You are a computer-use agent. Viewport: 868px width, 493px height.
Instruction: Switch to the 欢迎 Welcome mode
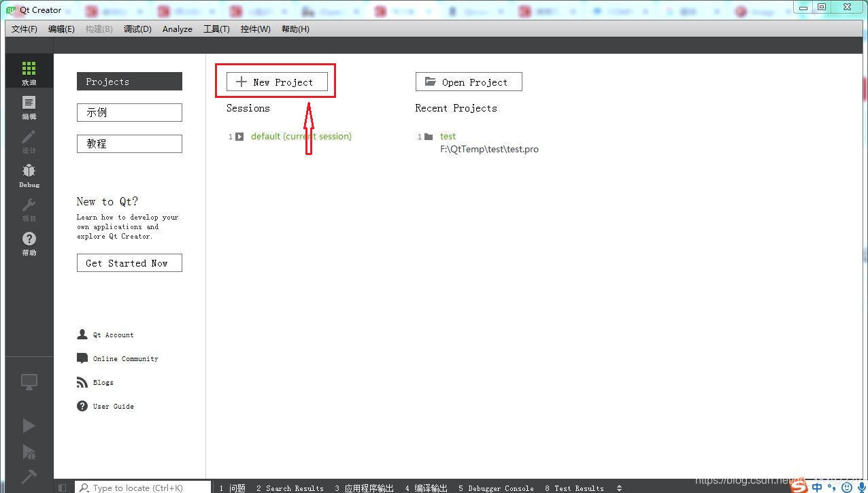(29, 72)
